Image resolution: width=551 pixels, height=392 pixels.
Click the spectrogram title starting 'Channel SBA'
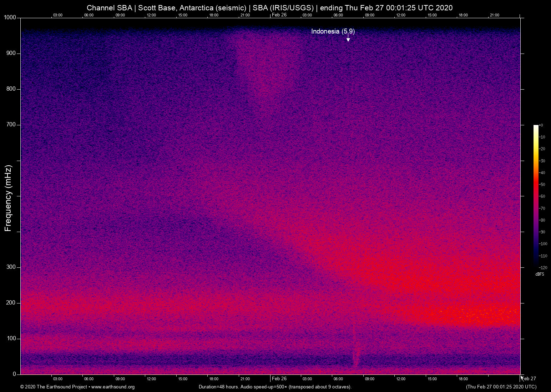click(x=270, y=8)
